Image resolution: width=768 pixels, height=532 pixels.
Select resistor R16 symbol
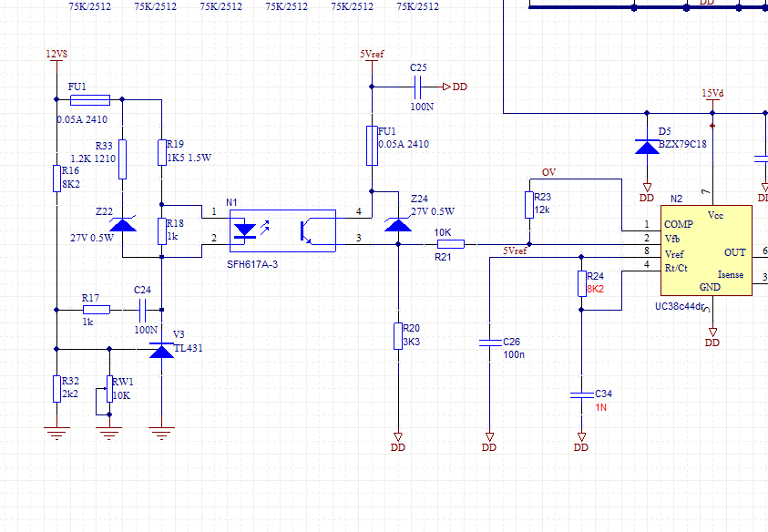click(x=56, y=179)
